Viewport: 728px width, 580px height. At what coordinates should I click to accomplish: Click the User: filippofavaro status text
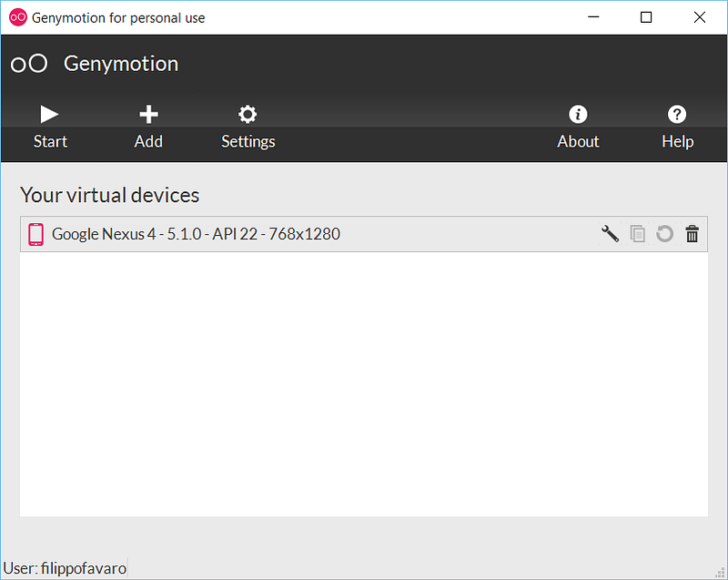click(65, 568)
